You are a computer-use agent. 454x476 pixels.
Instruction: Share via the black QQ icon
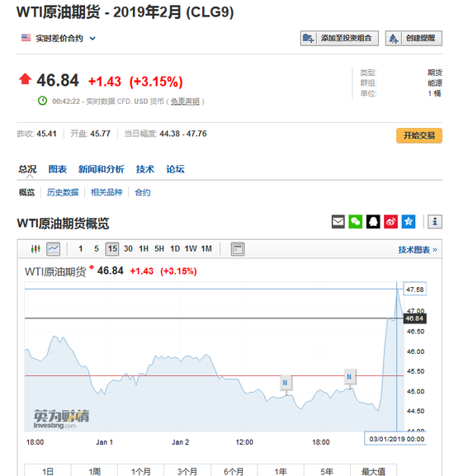[373, 222]
